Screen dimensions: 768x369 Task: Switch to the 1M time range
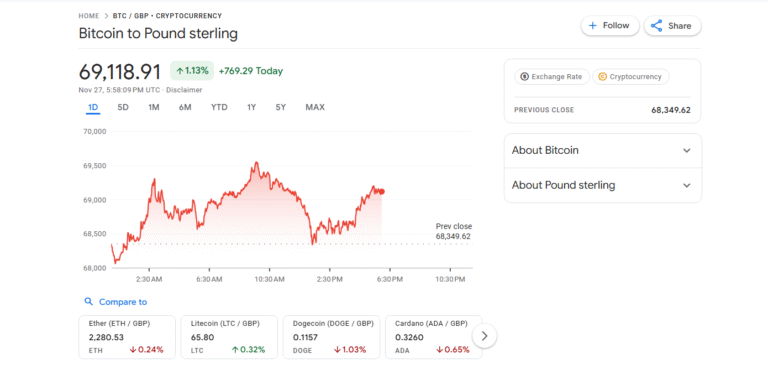154,107
